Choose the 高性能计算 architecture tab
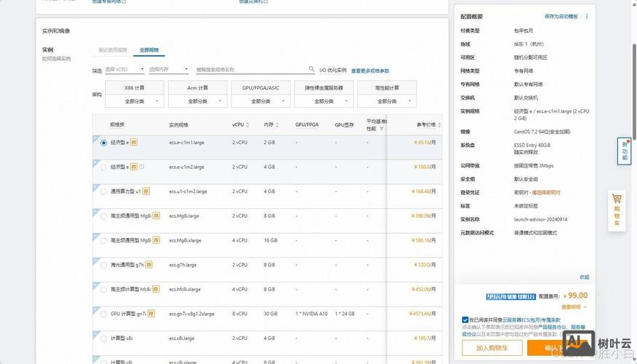This screenshot has width=637, height=364. [387, 88]
